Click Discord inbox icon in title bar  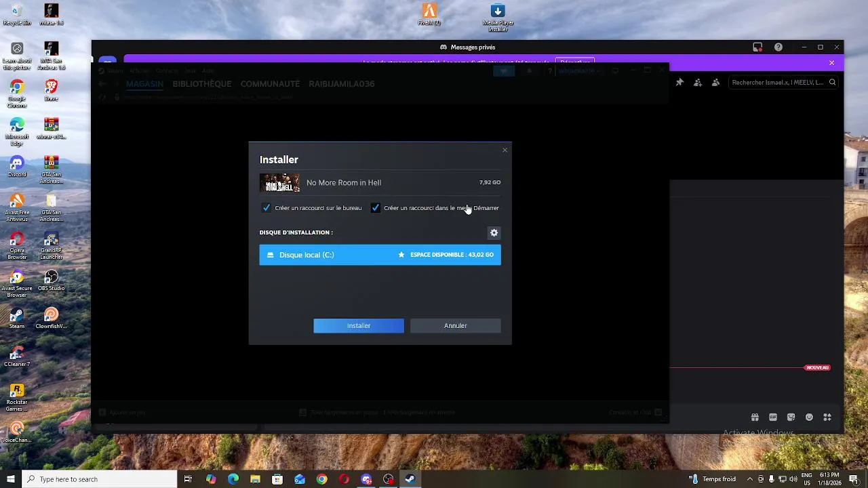coord(757,47)
